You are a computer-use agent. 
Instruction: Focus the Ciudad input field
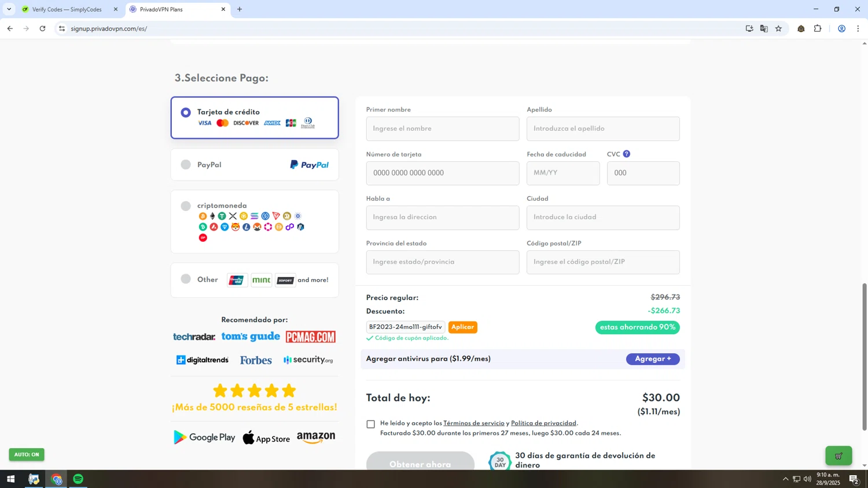coord(603,217)
